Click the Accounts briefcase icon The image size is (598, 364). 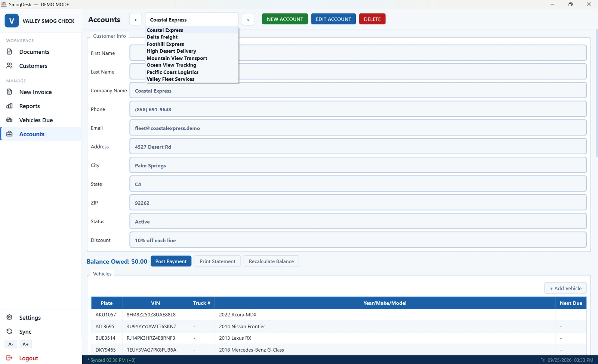(10, 134)
